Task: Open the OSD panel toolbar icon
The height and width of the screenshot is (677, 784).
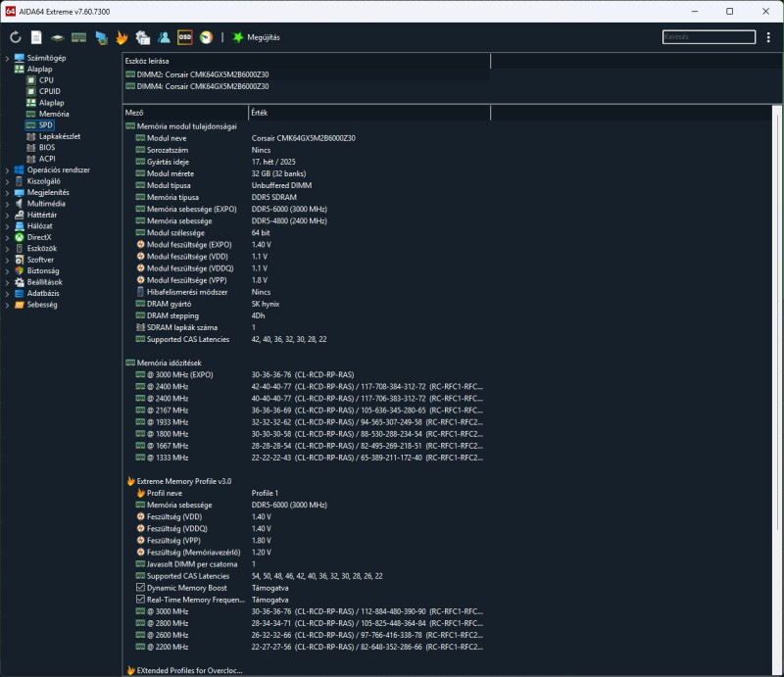Action: point(185,37)
